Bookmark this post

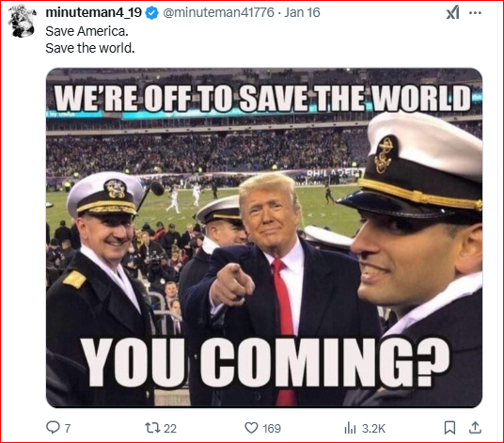pos(449,428)
